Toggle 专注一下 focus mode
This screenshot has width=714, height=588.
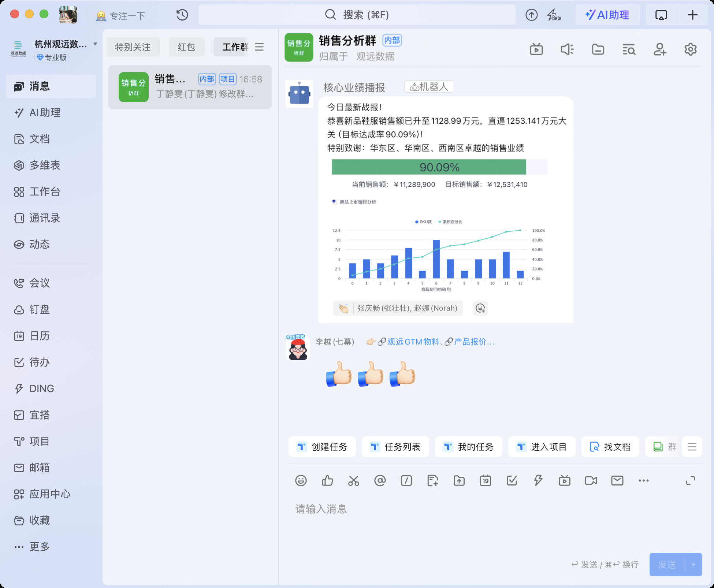click(x=121, y=15)
